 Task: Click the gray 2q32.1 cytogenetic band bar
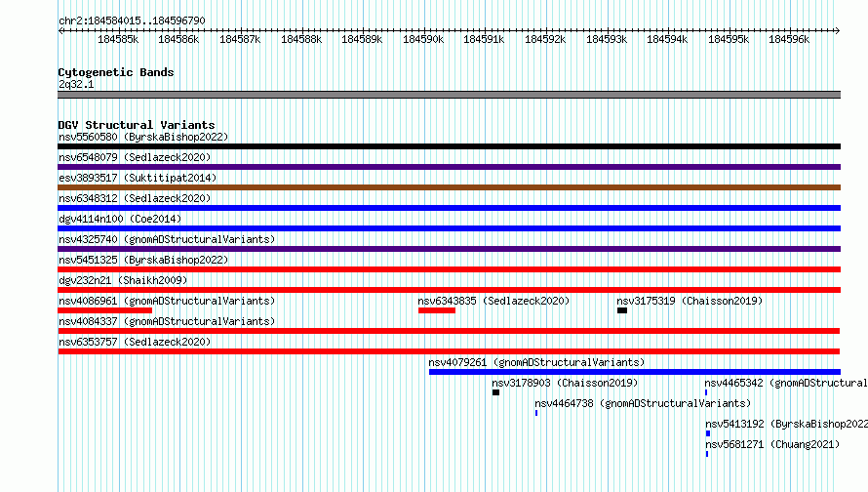click(x=449, y=95)
